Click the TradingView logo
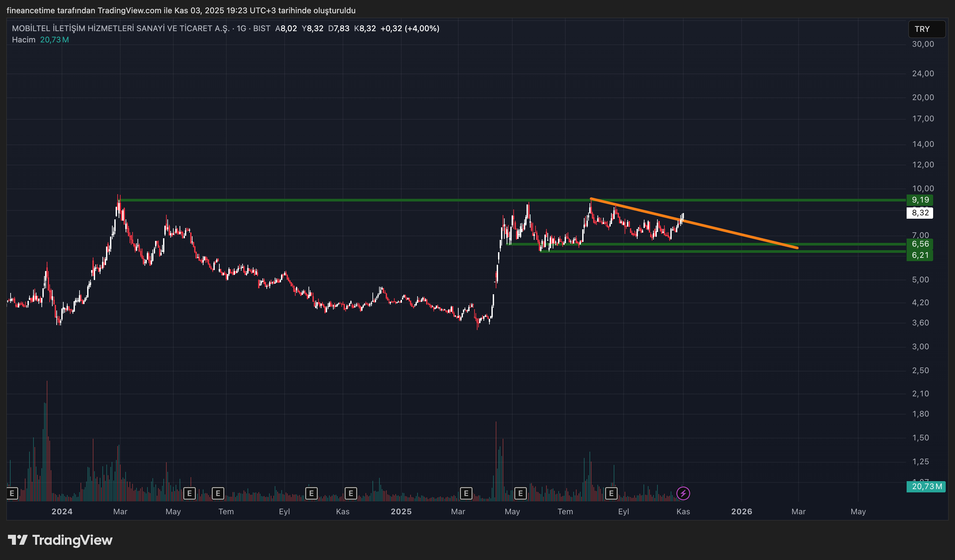 [60, 540]
